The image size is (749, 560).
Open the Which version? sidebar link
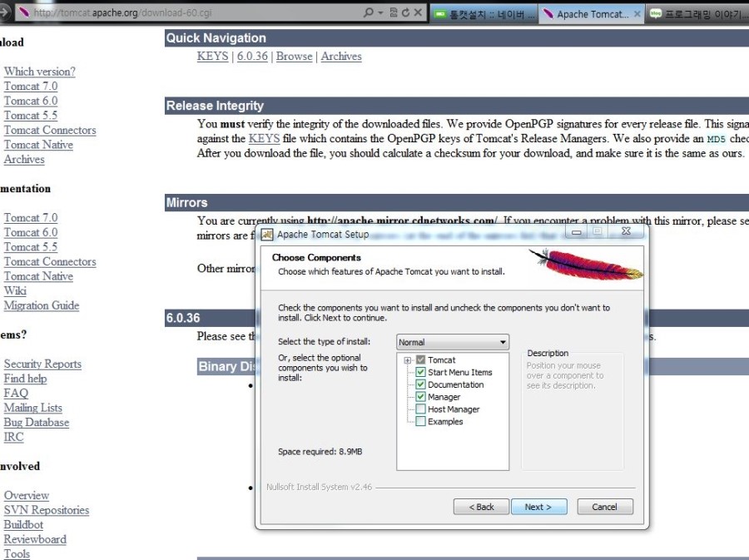click(x=40, y=72)
